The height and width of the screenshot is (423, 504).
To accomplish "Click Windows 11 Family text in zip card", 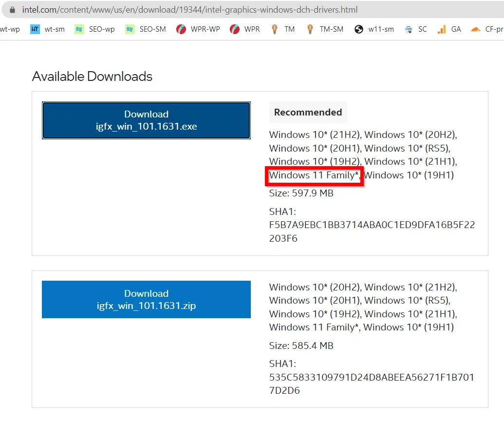I will pos(314,327).
